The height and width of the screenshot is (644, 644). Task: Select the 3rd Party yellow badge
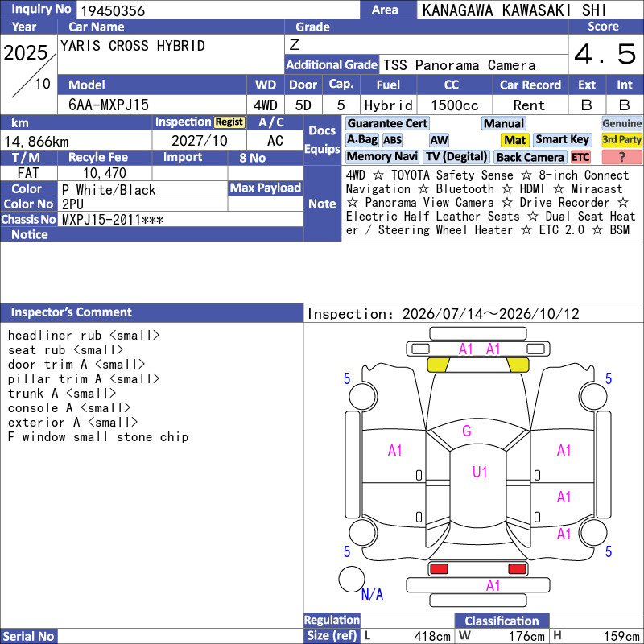point(621,139)
